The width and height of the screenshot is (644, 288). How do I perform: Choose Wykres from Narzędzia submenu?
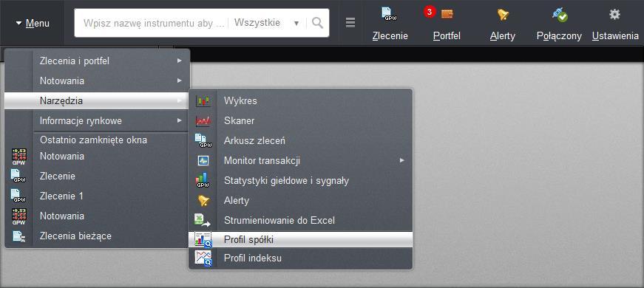301,100
